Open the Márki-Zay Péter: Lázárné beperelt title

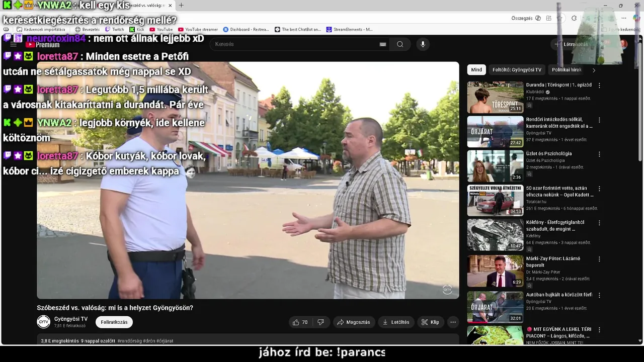553,261
